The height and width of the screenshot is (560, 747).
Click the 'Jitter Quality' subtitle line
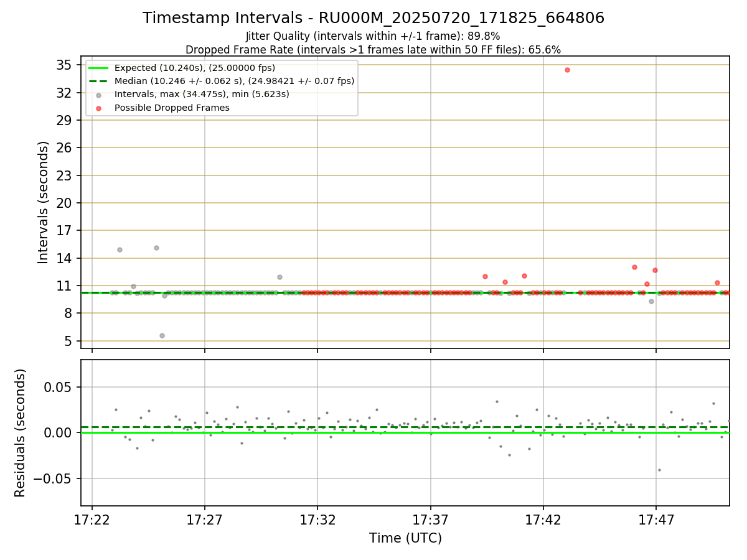click(x=373, y=36)
